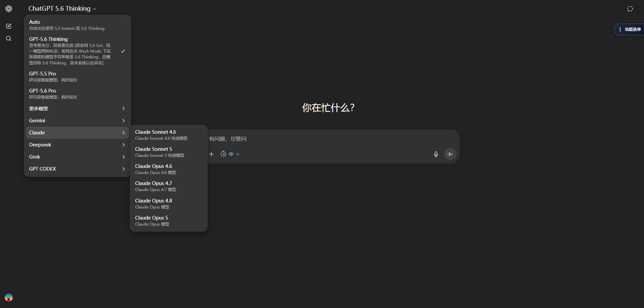This screenshot has height=308, width=644.
Task: Open the temporary chat icon at top right
Action: point(630,9)
